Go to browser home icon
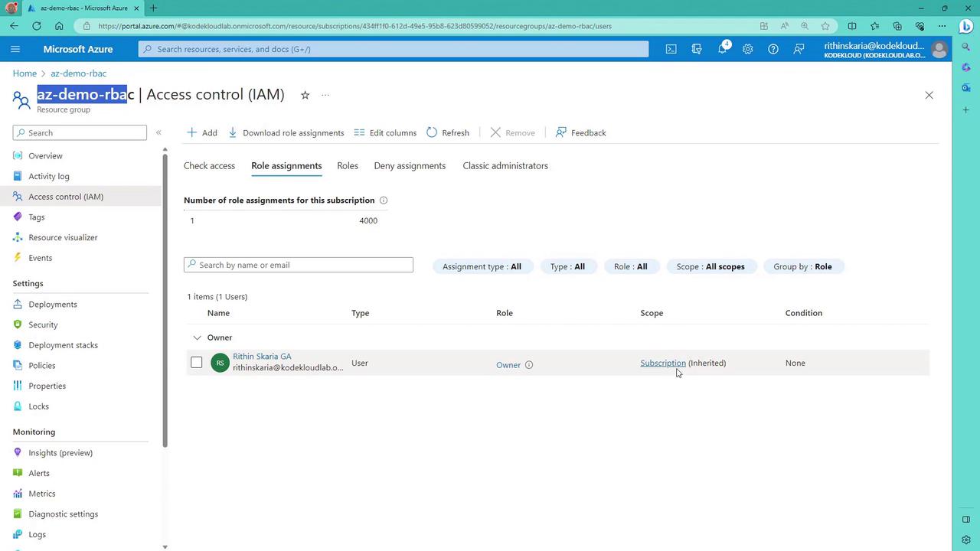 click(59, 26)
